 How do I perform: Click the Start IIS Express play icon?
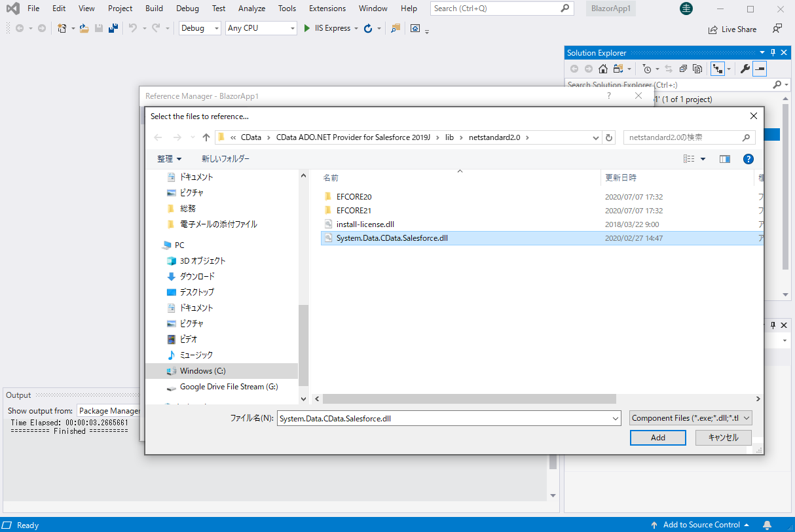307,28
